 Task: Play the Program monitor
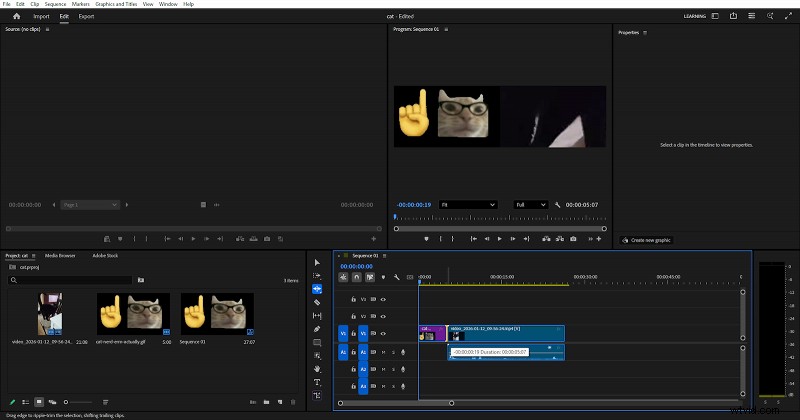click(x=499, y=239)
